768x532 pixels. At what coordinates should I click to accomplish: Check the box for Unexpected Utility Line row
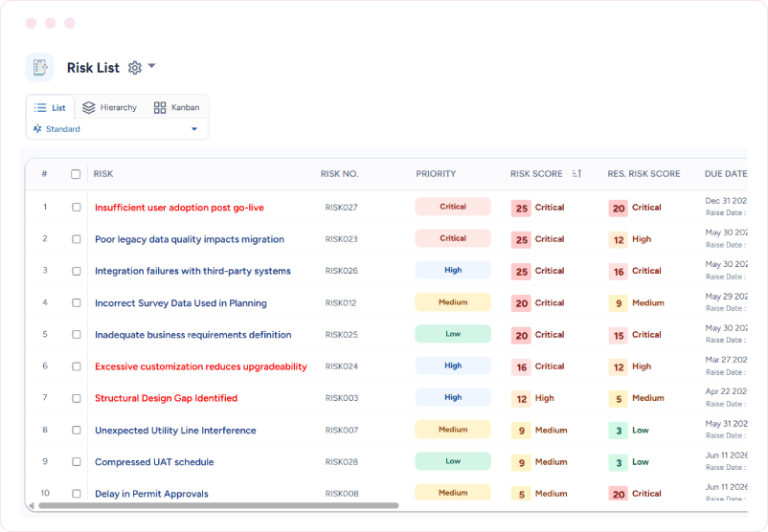(77, 431)
